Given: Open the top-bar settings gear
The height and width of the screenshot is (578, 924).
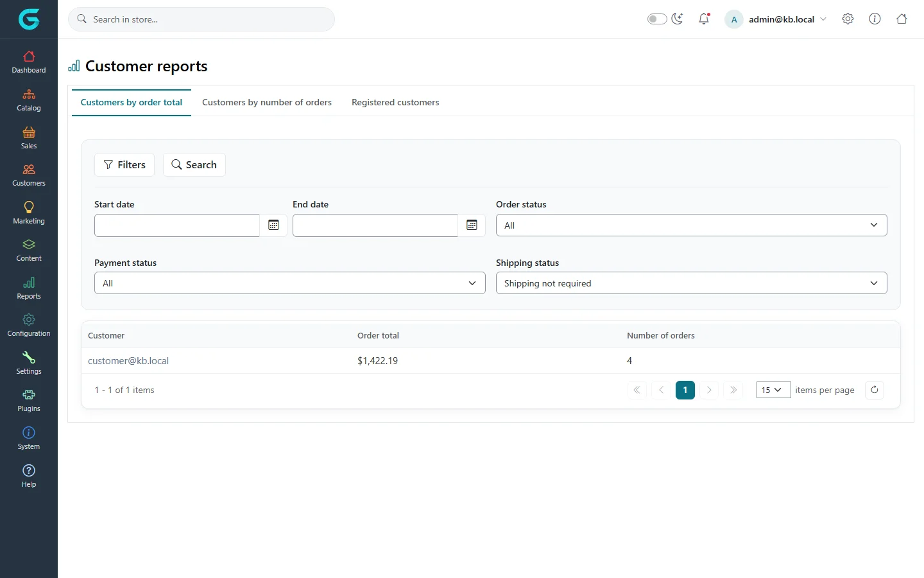Looking at the screenshot, I should (x=848, y=19).
